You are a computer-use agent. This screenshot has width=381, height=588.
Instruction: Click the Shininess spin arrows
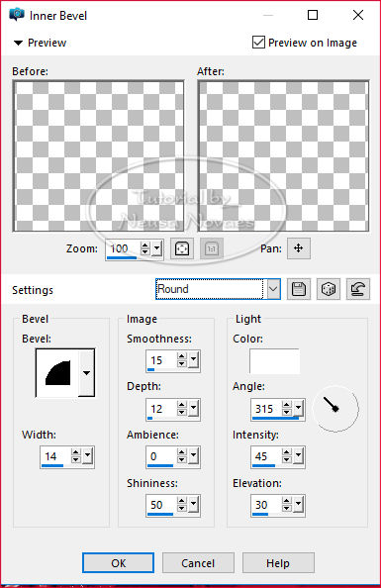pos(181,505)
